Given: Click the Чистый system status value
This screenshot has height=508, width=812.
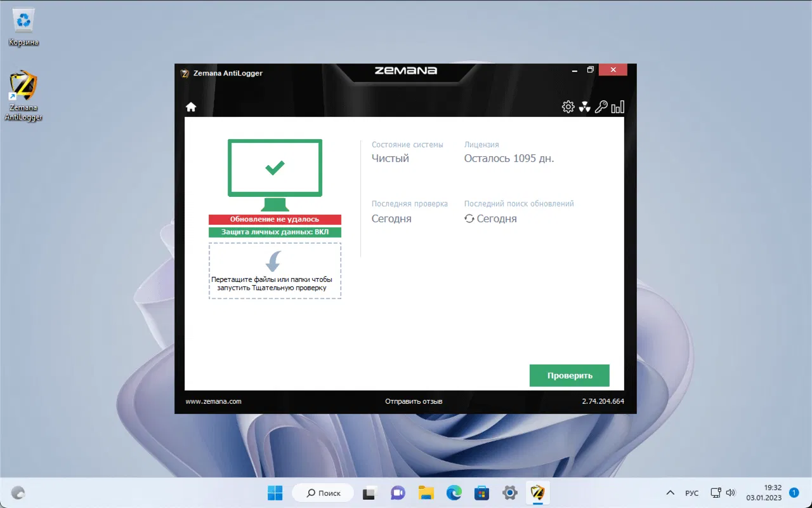Looking at the screenshot, I should click(390, 159).
